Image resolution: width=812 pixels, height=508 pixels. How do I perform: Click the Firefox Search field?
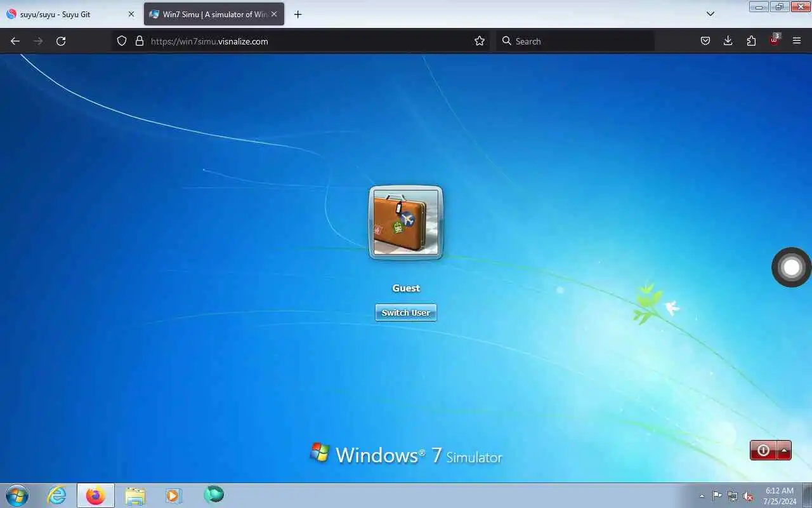(575, 41)
